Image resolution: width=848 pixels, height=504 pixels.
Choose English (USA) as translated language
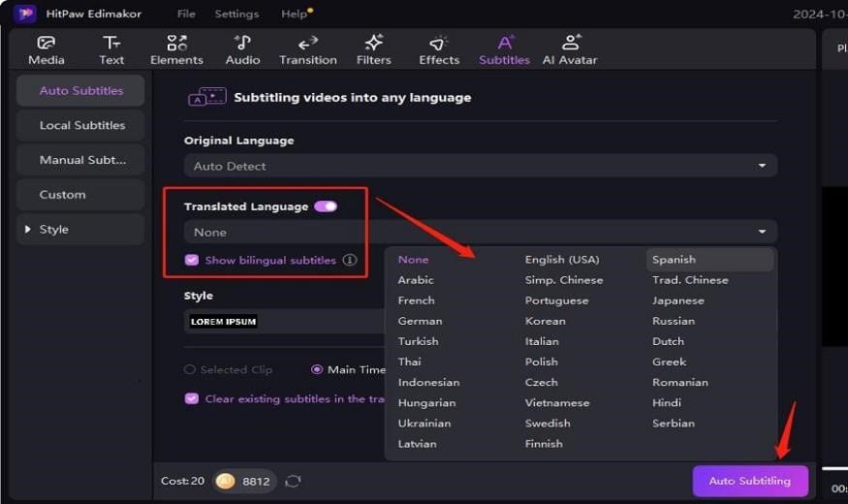(562, 260)
